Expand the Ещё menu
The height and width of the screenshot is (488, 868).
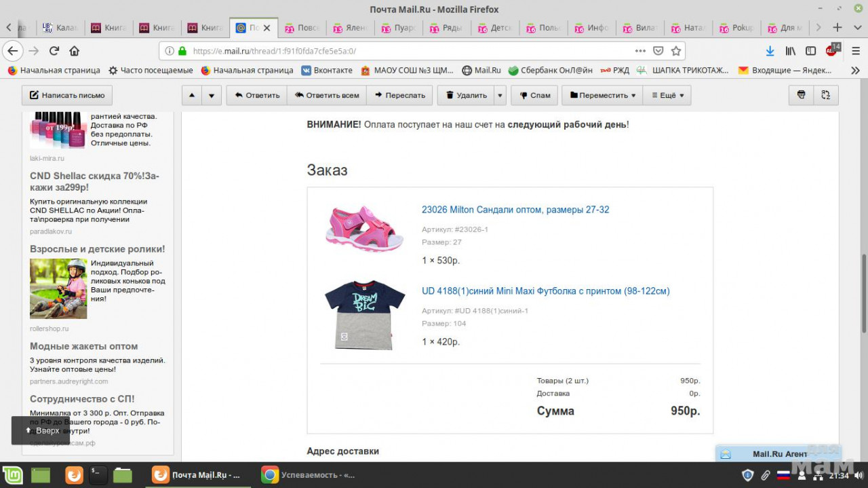point(667,95)
